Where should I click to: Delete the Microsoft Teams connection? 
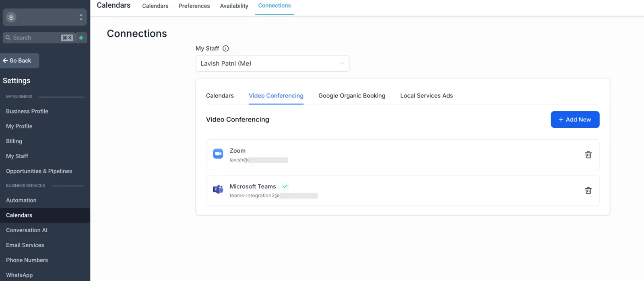(588, 190)
